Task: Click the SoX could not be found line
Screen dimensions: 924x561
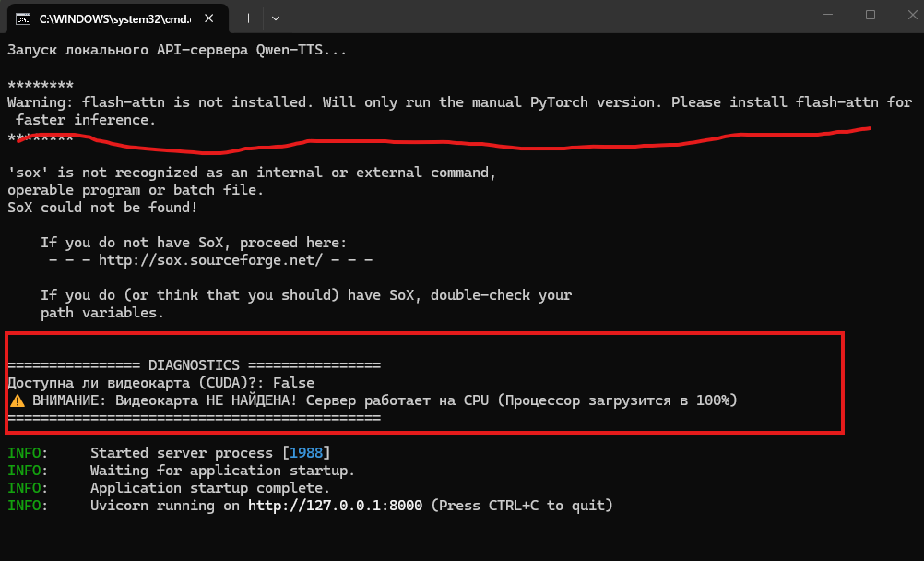Action: click(102, 208)
